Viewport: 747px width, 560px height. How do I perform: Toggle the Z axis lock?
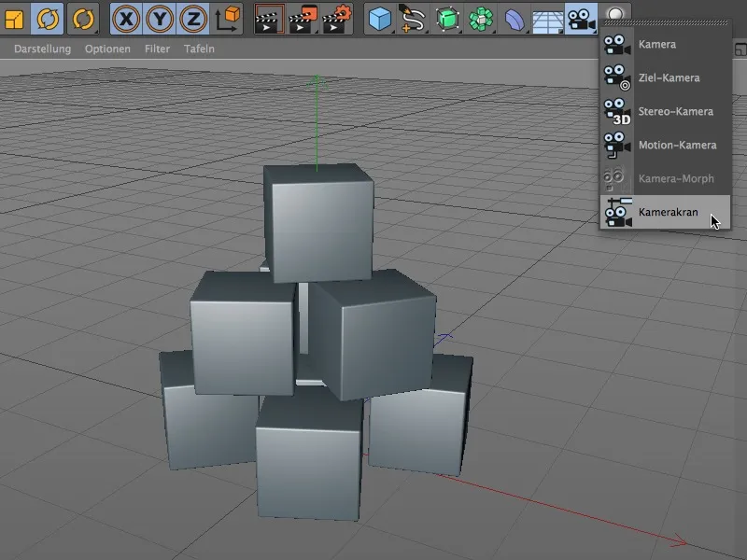tap(193, 19)
